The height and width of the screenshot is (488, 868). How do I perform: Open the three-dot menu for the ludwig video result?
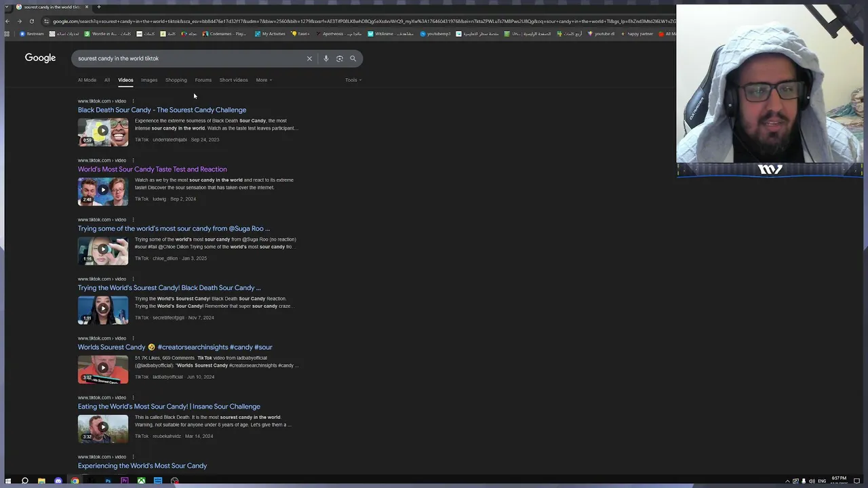[x=133, y=161]
